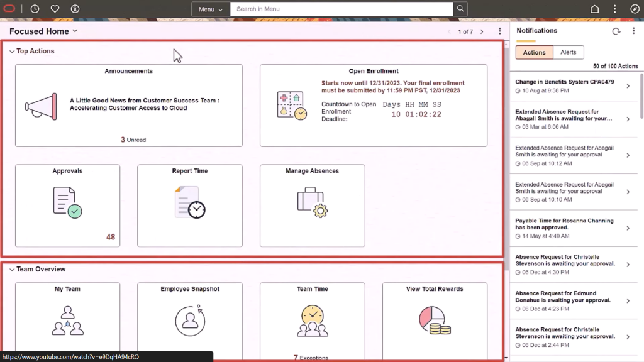Open the Change in Benefits System CPA0479 notification

pos(572,86)
